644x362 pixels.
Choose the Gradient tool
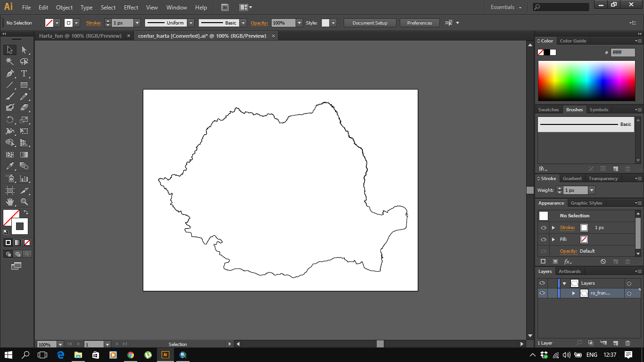24,155
